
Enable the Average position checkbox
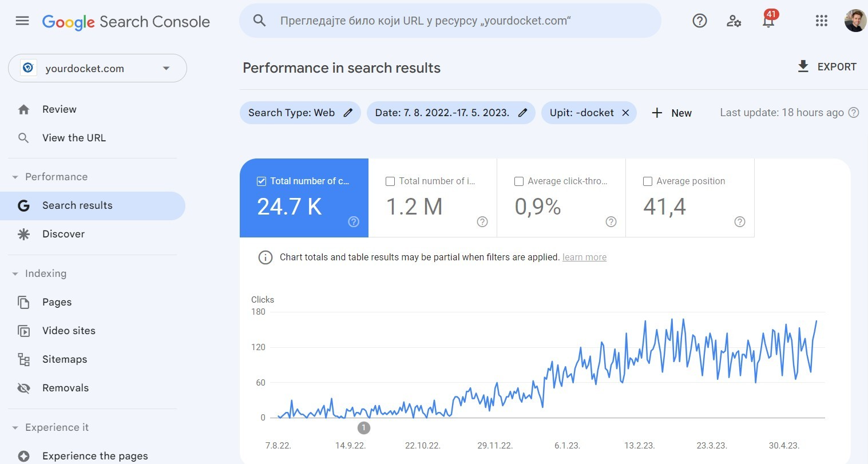[x=648, y=181]
